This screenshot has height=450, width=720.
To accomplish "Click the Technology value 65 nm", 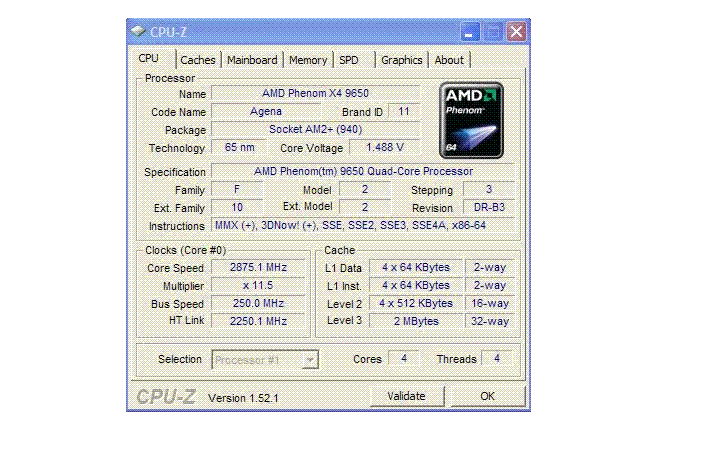I will tap(239, 147).
